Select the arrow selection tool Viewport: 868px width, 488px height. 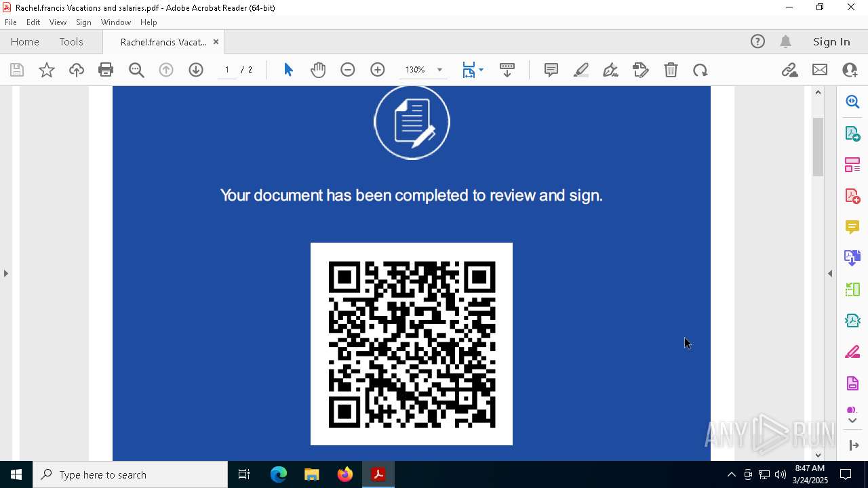click(x=288, y=70)
